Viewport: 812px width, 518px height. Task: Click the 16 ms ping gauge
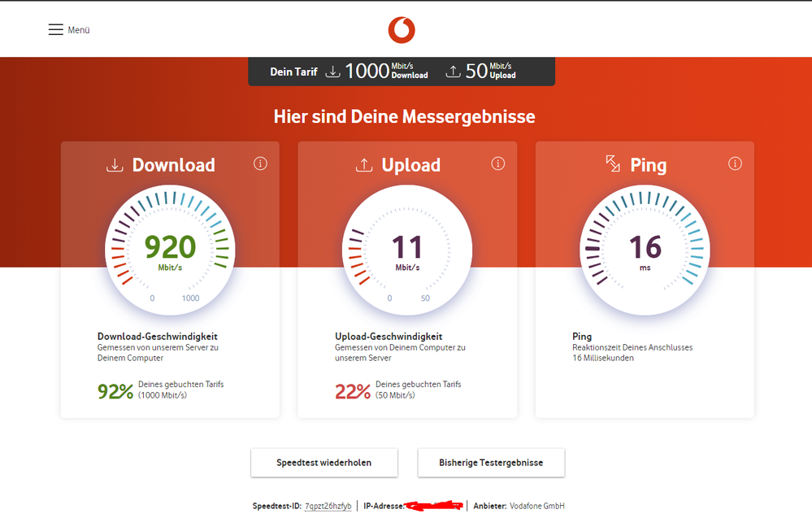click(x=645, y=250)
